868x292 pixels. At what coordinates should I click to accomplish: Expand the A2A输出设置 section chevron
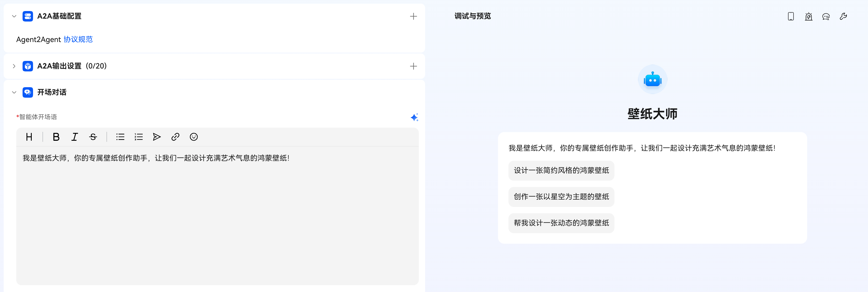14,66
